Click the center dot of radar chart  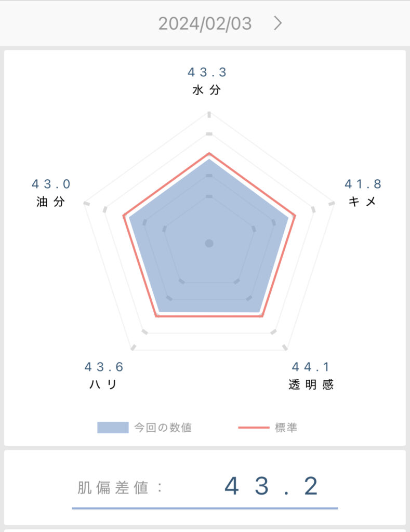coord(209,243)
